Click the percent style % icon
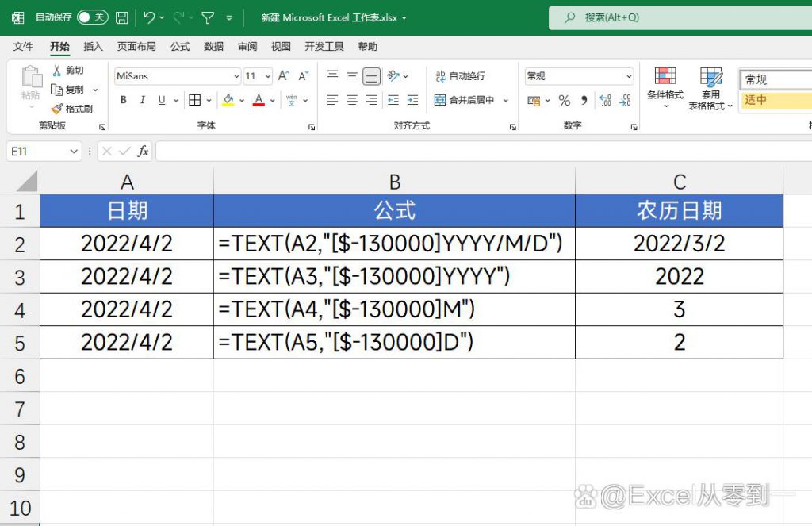The image size is (812, 526). pyautogui.click(x=564, y=100)
